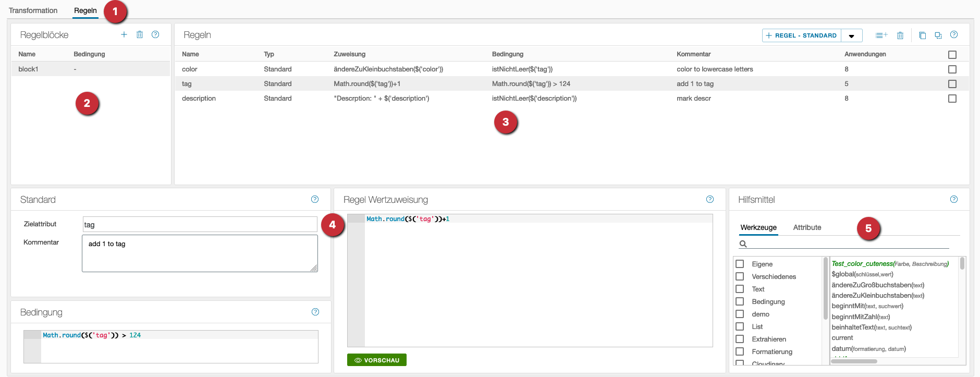Click the horizontal scrollbar in functions list
This screenshot has height=377, width=980.
[854, 361]
